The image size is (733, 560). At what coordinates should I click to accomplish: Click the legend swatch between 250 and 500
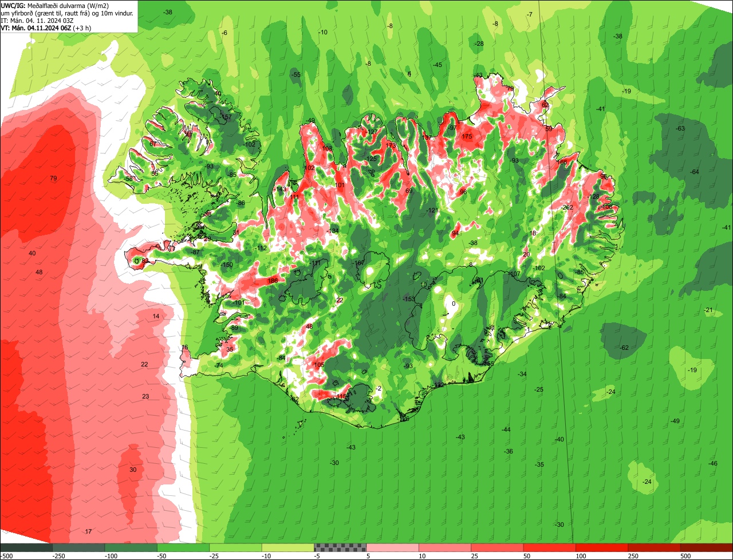pyautogui.click(x=654, y=548)
